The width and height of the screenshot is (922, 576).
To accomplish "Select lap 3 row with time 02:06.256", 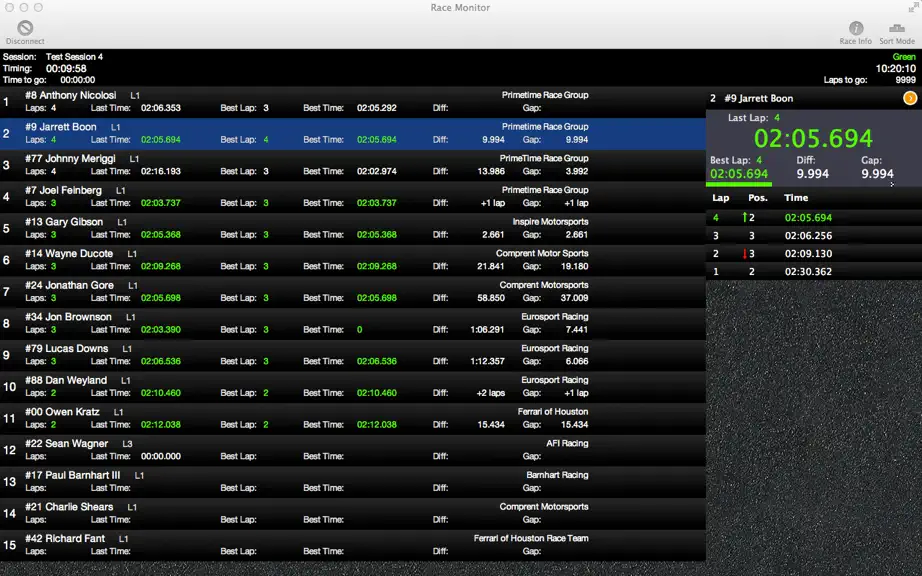I will pos(814,236).
